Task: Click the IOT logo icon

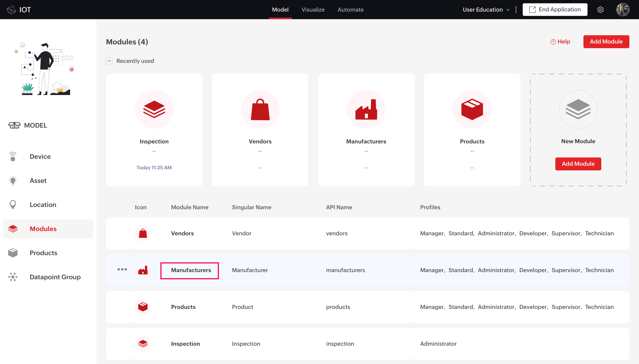Action: pos(11,10)
